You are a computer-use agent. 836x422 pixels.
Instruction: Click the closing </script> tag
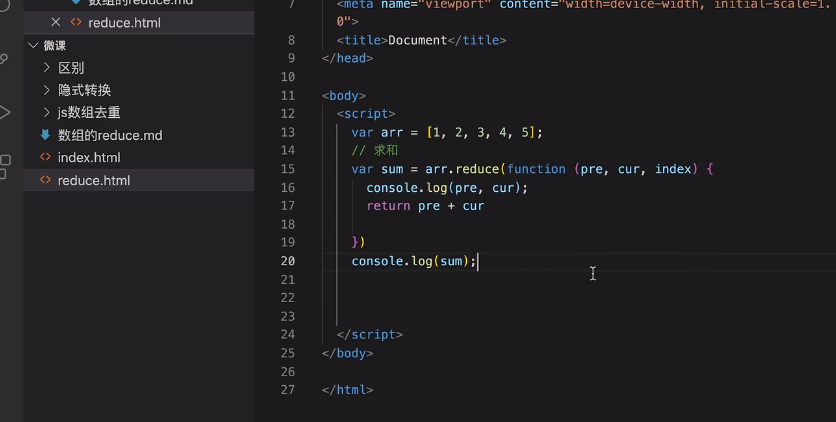click(x=369, y=335)
